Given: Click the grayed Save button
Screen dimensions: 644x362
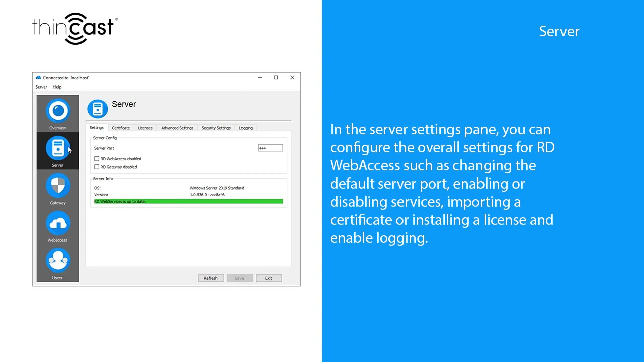Looking at the screenshot, I should pyautogui.click(x=239, y=278).
